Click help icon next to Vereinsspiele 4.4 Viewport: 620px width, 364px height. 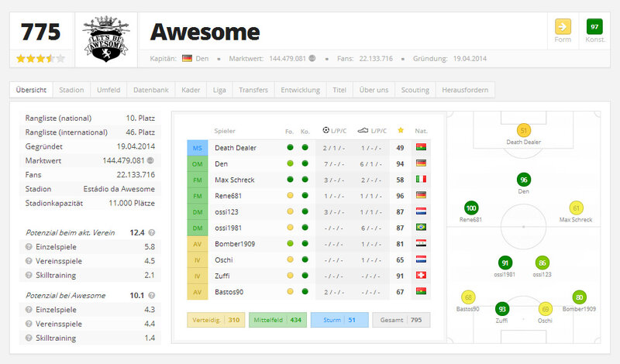[29, 324]
